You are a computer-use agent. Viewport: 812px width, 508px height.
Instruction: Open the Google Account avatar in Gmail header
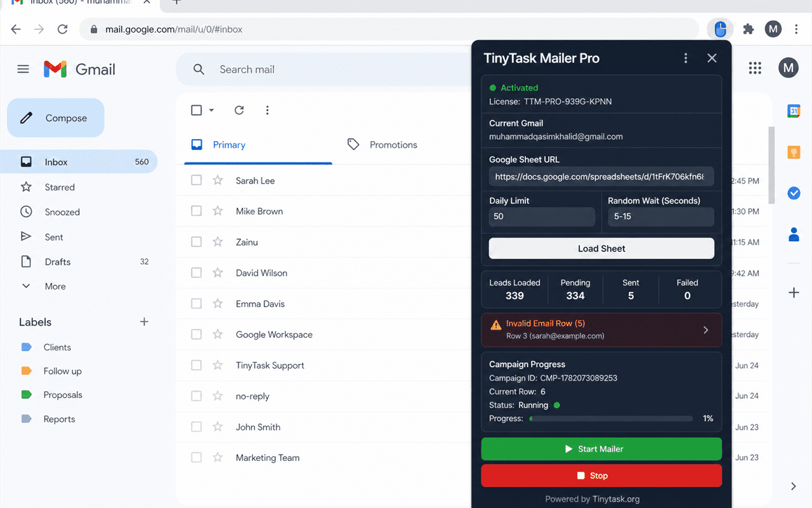789,68
